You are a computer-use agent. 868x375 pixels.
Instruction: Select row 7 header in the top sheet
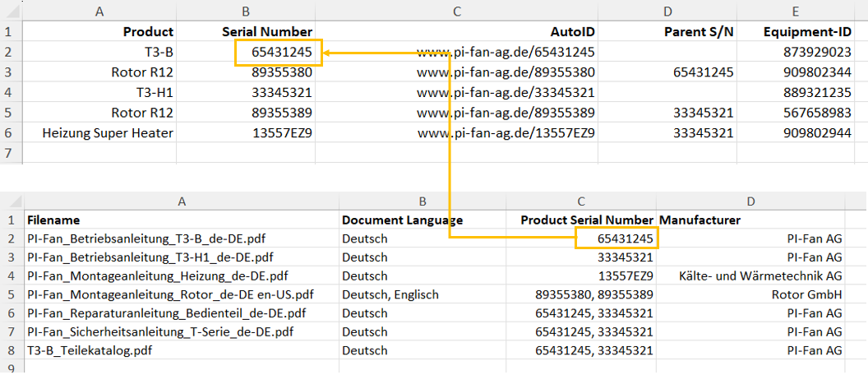click(x=11, y=151)
